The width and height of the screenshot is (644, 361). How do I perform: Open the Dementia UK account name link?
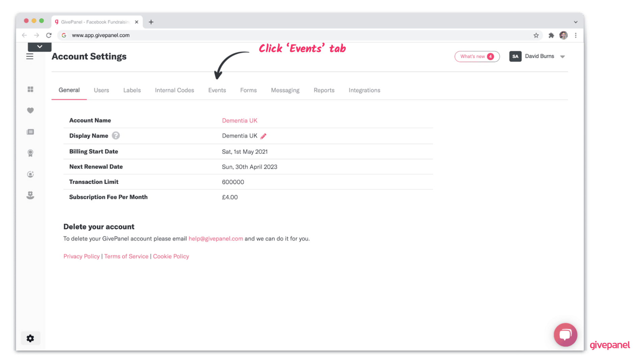pyautogui.click(x=239, y=121)
